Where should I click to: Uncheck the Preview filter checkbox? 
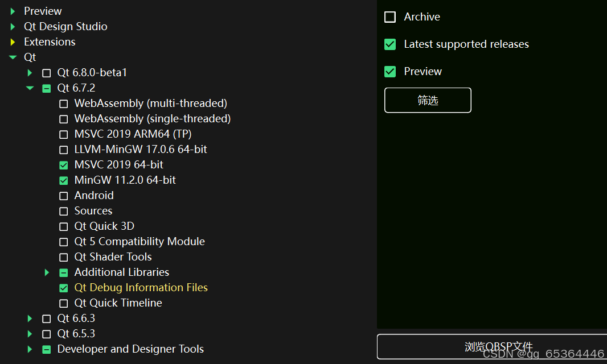(x=390, y=72)
